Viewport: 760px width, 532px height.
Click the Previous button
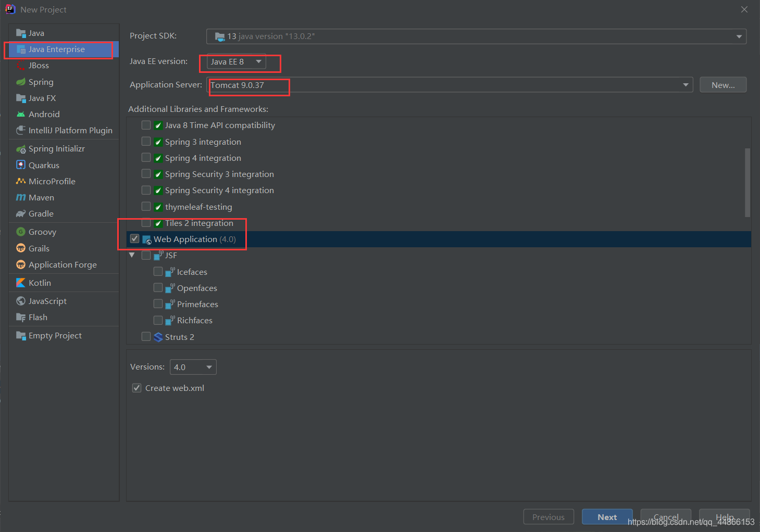pyautogui.click(x=549, y=517)
